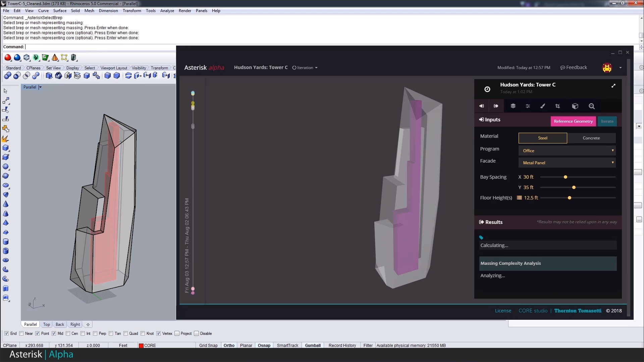Click the explode icon in left sidebar
The height and width of the screenshot is (362, 644).
(x=6, y=138)
